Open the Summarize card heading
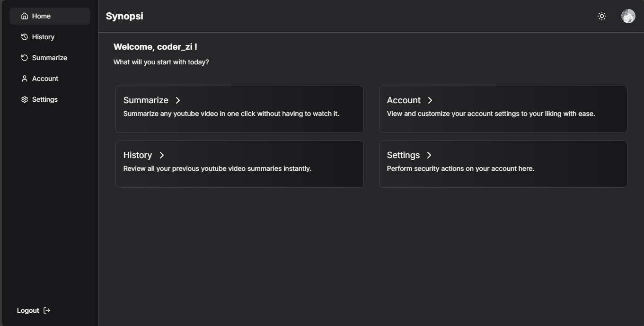644x326 pixels. click(x=146, y=100)
